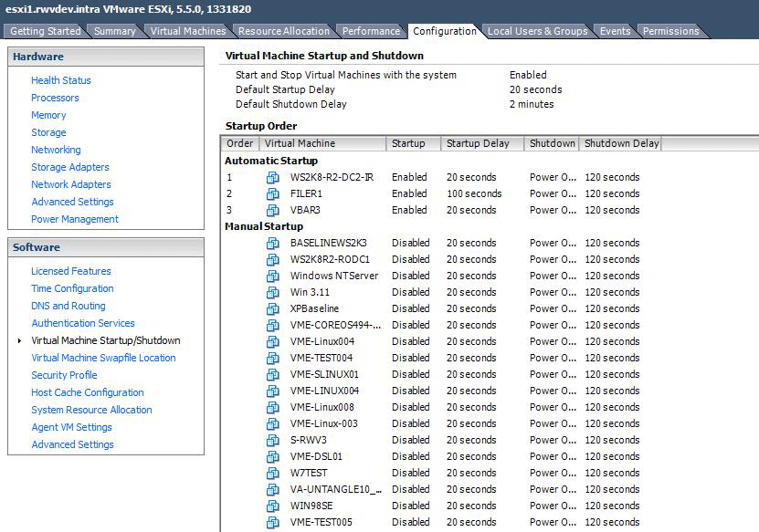Viewport: 759px width, 532px height.
Task: Open the Virtual Machines tab
Action: tap(188, 31)
